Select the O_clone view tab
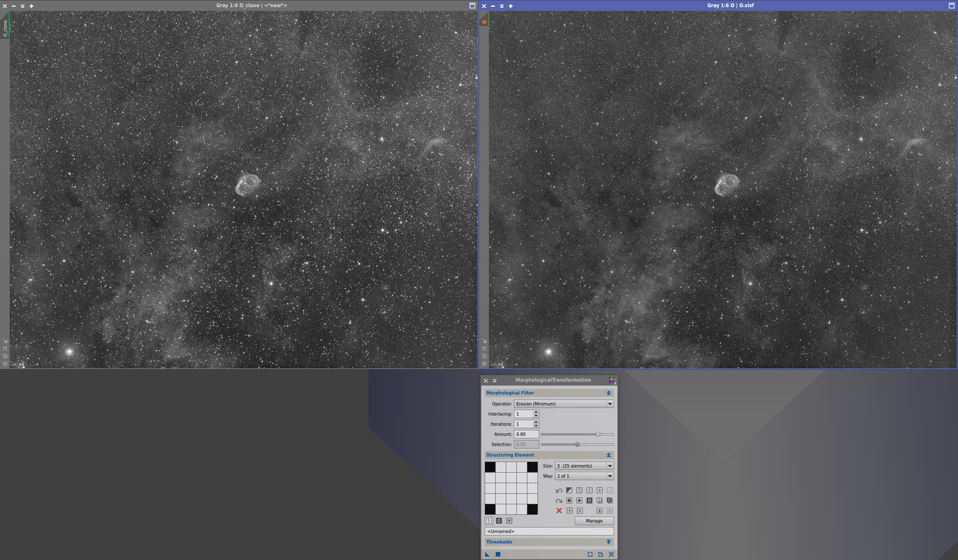Screen dimensions: 958x560 click(x=5, y=28)
